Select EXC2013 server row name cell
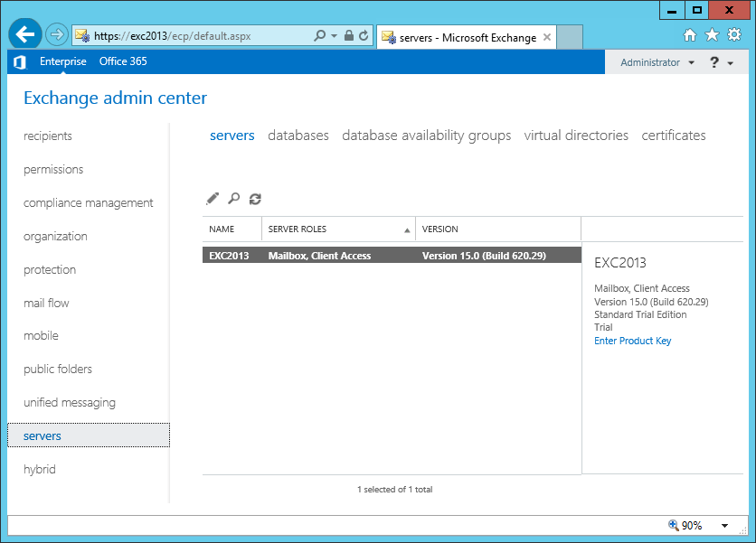This screenshot has width=756, height=543. tap(229, 256)
